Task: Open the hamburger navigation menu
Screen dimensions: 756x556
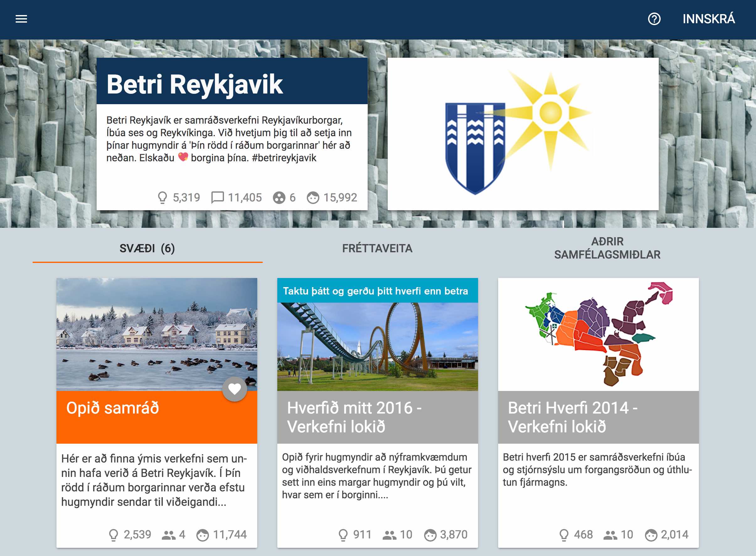Action: (x=21, y=19)
